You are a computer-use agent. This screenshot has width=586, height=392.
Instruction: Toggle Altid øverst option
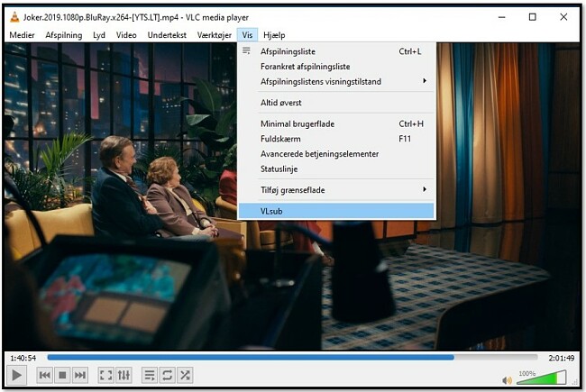click(x=336, y=103)
